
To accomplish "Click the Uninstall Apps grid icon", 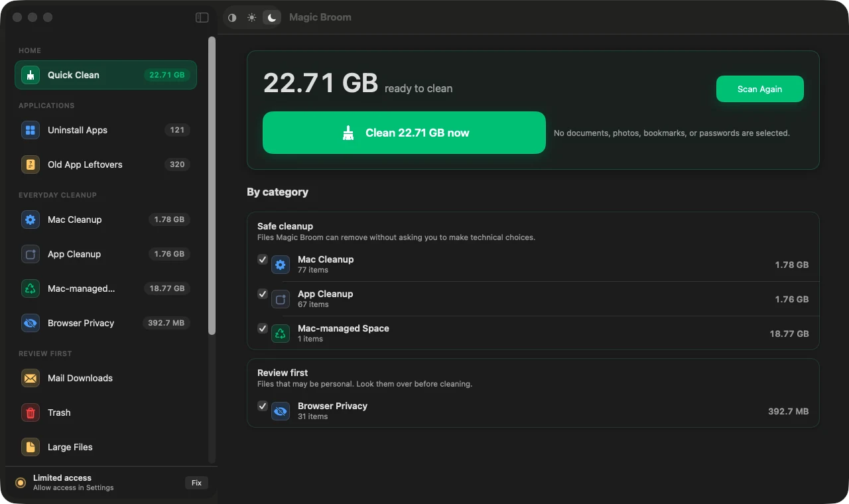I will [x=31, y=130].
